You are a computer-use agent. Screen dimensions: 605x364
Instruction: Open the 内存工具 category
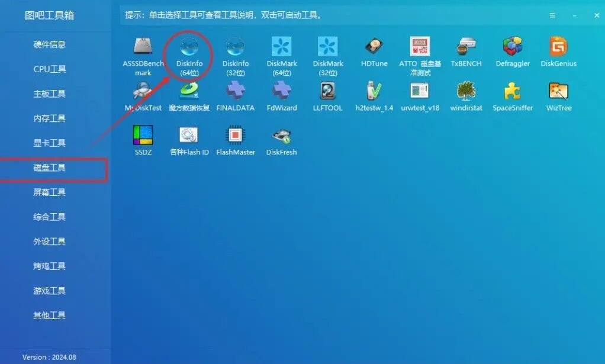49,118
